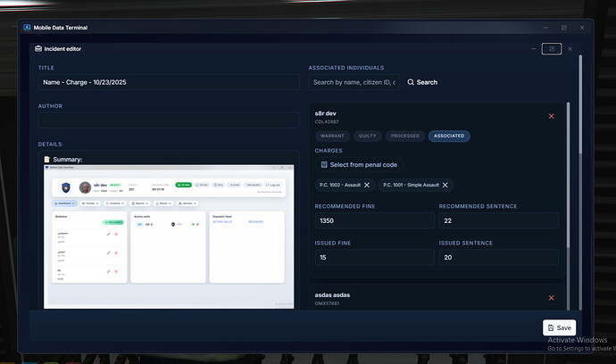616x364 pixels.
Task: Maximize the Mobile Data Terminal window
Action: click(563, 28)
